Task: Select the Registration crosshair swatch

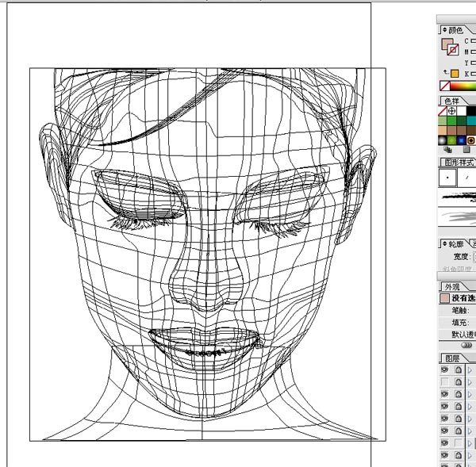Action: tap(451, 111)
